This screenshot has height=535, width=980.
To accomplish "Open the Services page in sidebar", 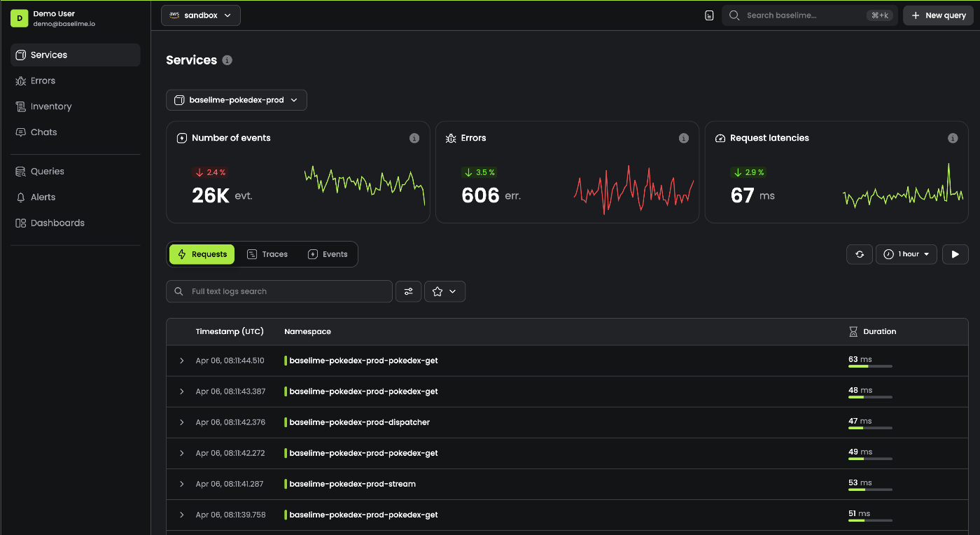I will 76,55.
